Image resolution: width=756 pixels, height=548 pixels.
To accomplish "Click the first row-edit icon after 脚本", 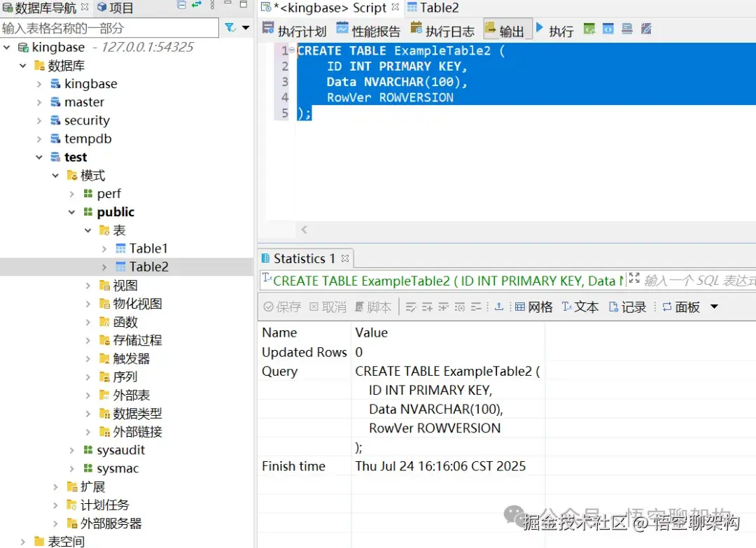I will tap(411, 307).
